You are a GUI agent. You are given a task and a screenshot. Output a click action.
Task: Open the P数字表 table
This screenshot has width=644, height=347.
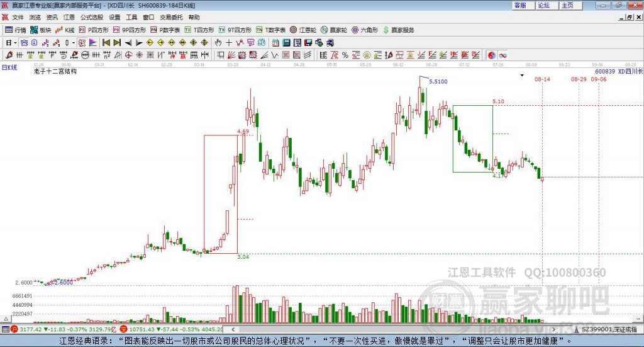(165, 30)
